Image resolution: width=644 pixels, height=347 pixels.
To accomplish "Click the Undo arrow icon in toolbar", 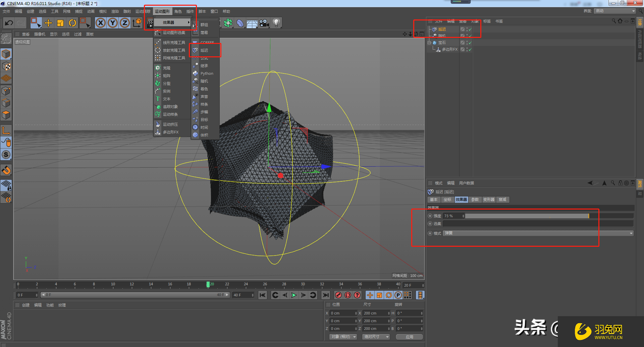I will point(9,23).
